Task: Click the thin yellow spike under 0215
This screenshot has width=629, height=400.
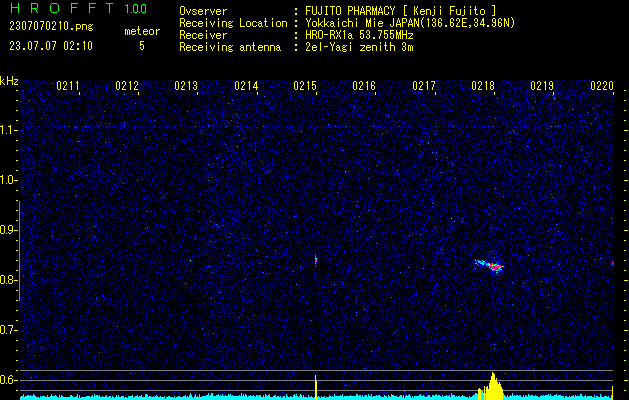Action: coord(316,386)
